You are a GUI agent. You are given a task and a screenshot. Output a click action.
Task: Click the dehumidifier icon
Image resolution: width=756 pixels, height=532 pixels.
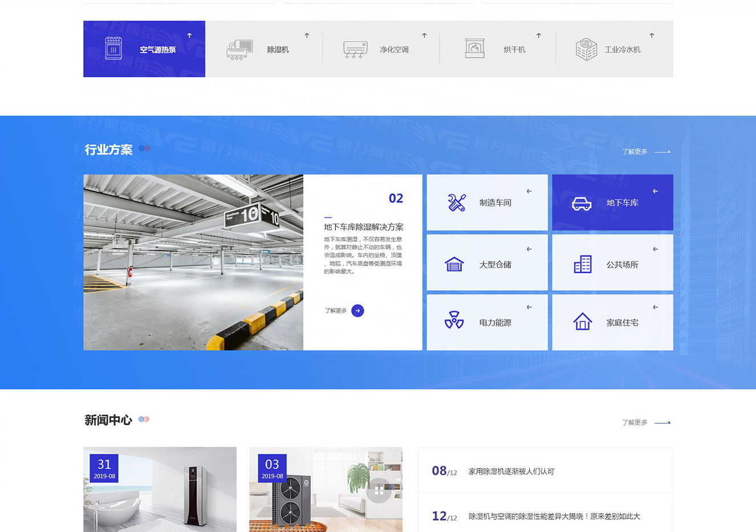pos(239,50)
